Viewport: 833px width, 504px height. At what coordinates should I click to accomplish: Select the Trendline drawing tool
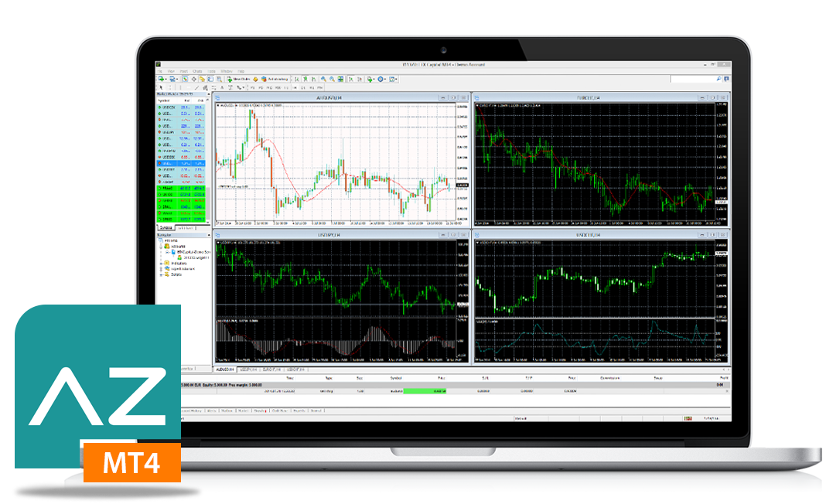click(196, 87)
